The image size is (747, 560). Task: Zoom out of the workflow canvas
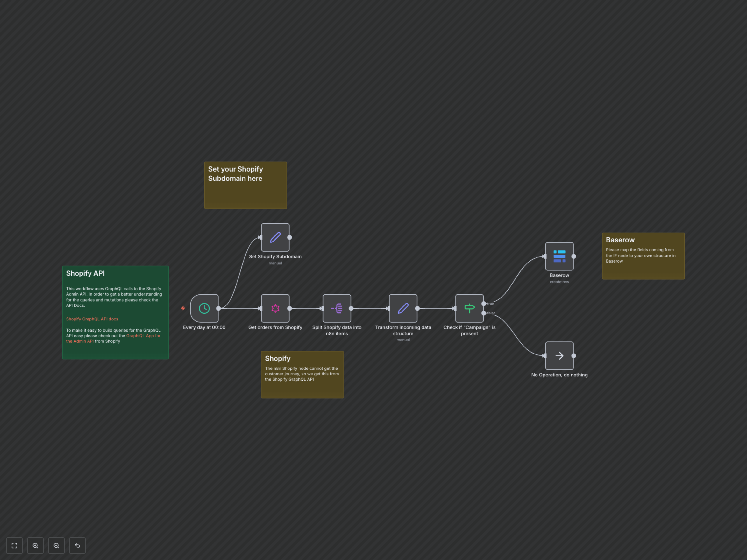[56, 545]
